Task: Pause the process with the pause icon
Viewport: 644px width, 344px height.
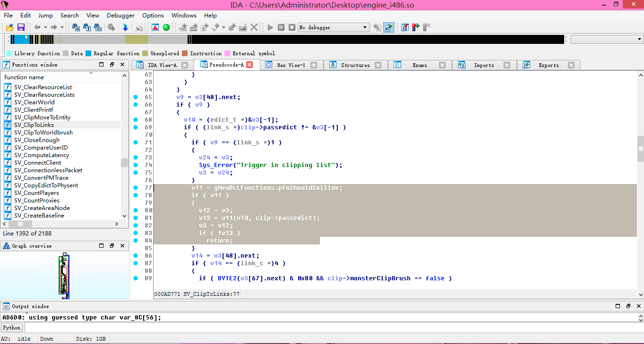Action: 281,27
